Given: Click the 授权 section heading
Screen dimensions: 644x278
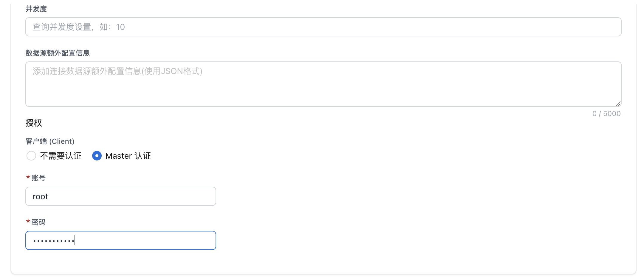Looking at the screenshot, I should click(34, 123).
